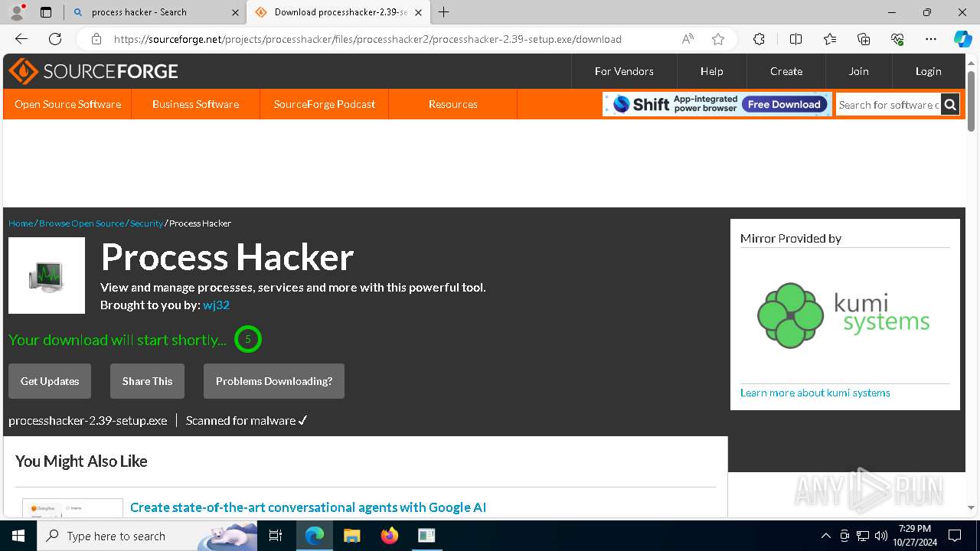
Task: Open Split screen icon
Action: tap(795, 39)
